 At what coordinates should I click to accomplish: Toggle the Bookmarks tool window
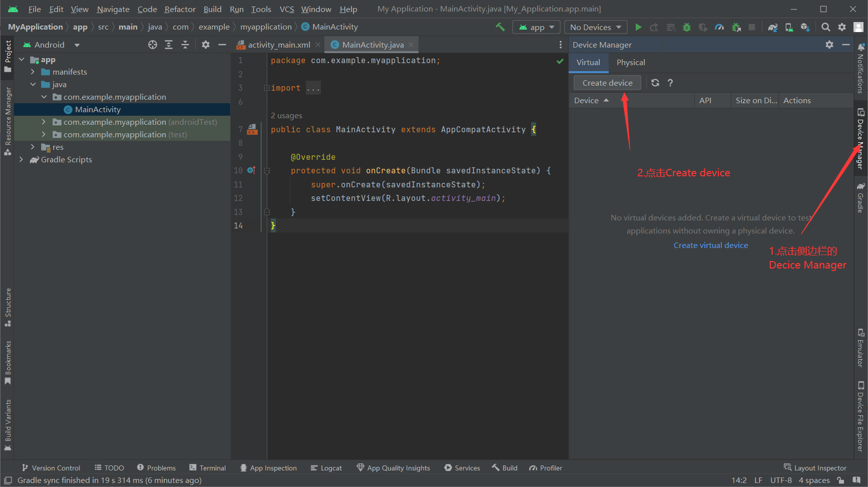pos(8,363)
